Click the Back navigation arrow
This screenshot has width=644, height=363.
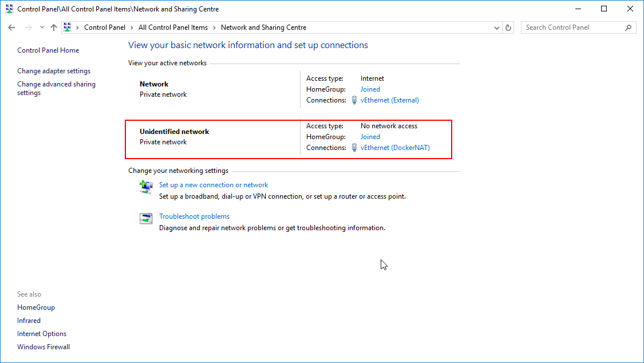click(x=11, y=27)
